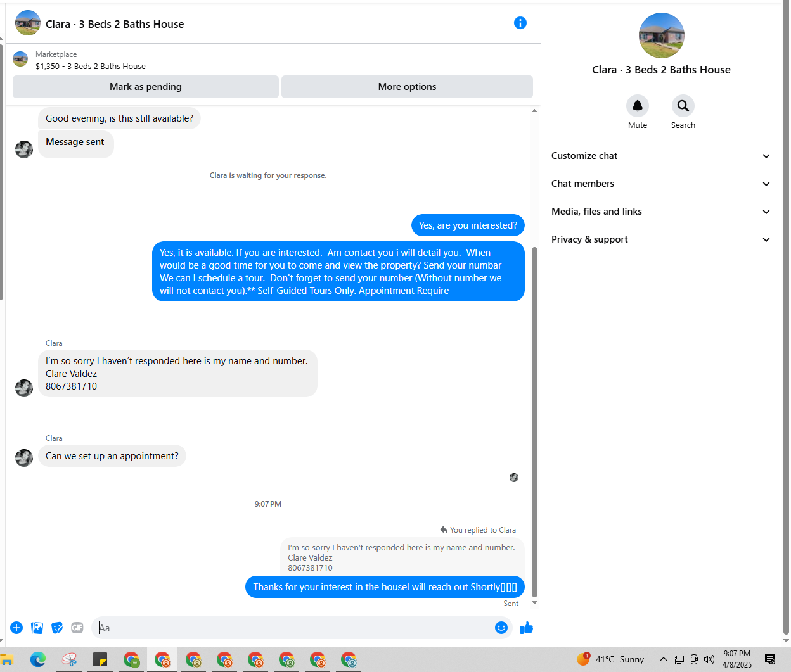Open the '$1,350 - 3 Beds 2 Baths House' listing
Image resolution: width=791 pixels, height=672 pixels.
(x=91, y=66)
